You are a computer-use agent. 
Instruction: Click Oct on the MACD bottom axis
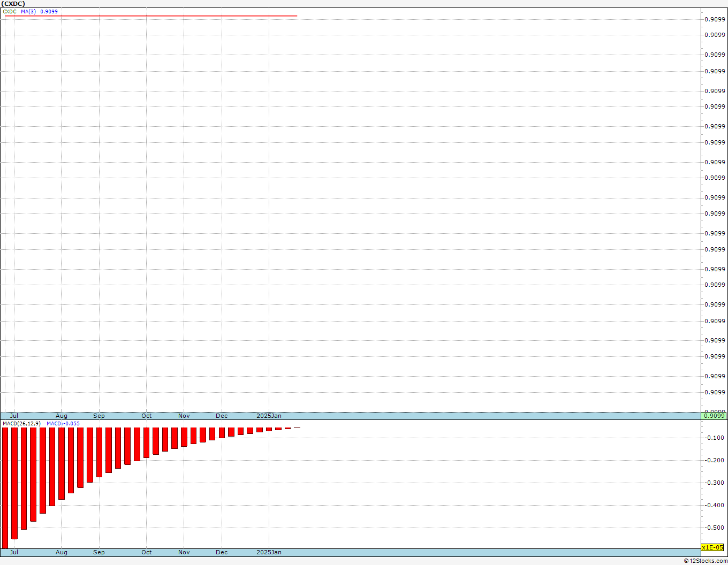[147, 552]
